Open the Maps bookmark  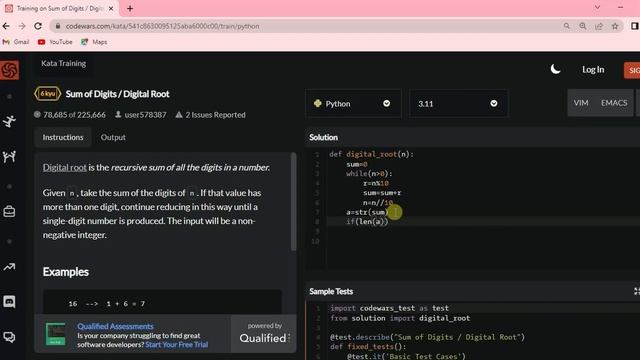pyautogui.click(x=94, y=42)
